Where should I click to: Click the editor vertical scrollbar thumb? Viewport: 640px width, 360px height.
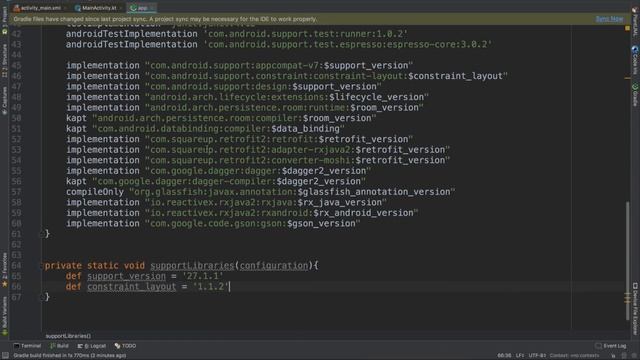627,261
